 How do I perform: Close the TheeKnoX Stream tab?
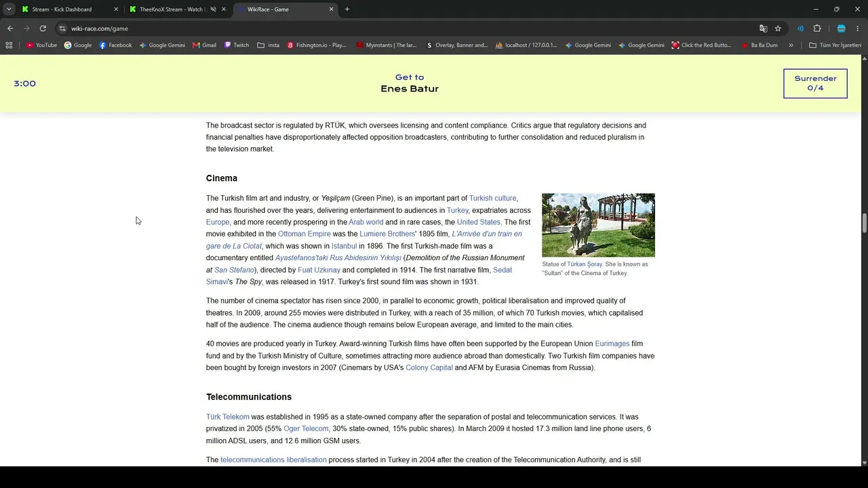tap(224, 9)
